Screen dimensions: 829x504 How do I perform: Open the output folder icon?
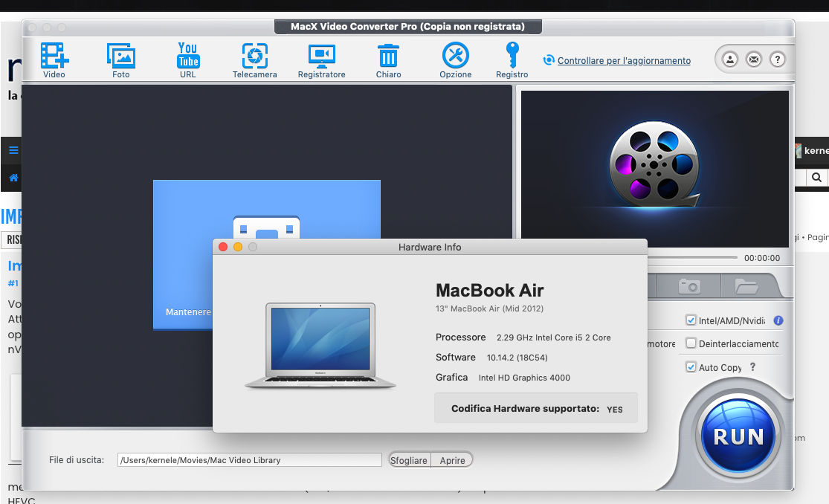point(746,286)
